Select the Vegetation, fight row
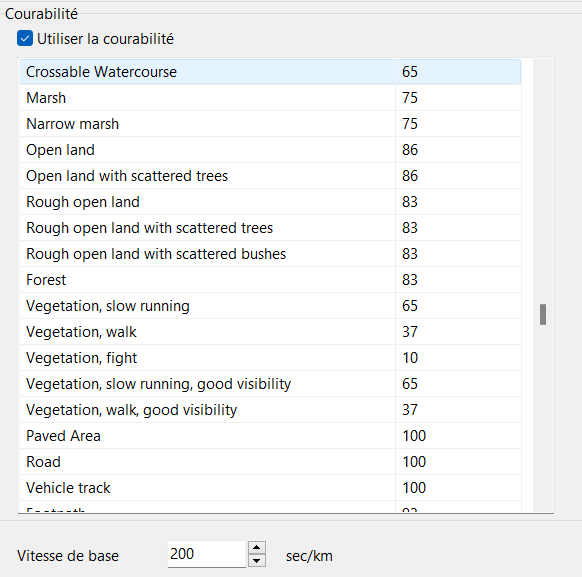582x577 pixels. [x=270, y=357]
